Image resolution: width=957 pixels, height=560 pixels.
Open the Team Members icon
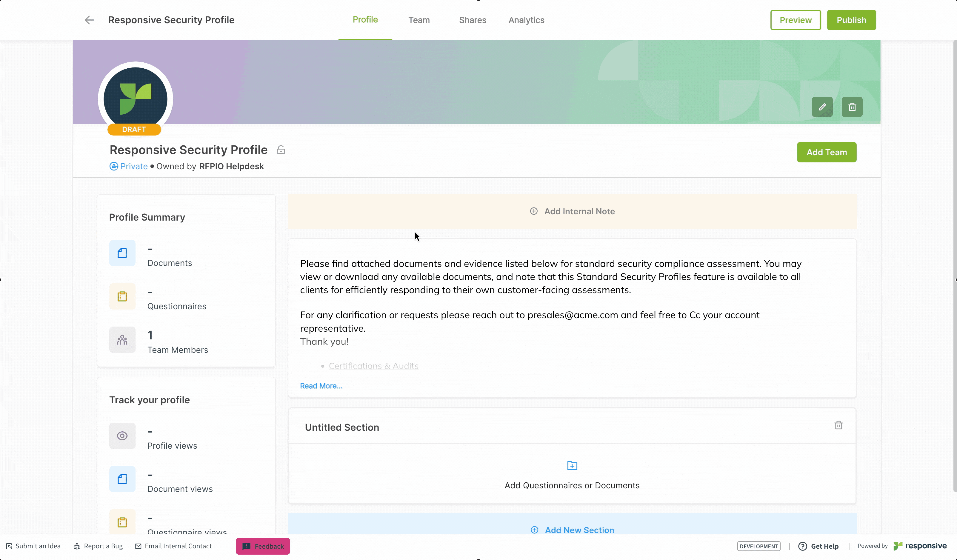click(x=122, y=340)
